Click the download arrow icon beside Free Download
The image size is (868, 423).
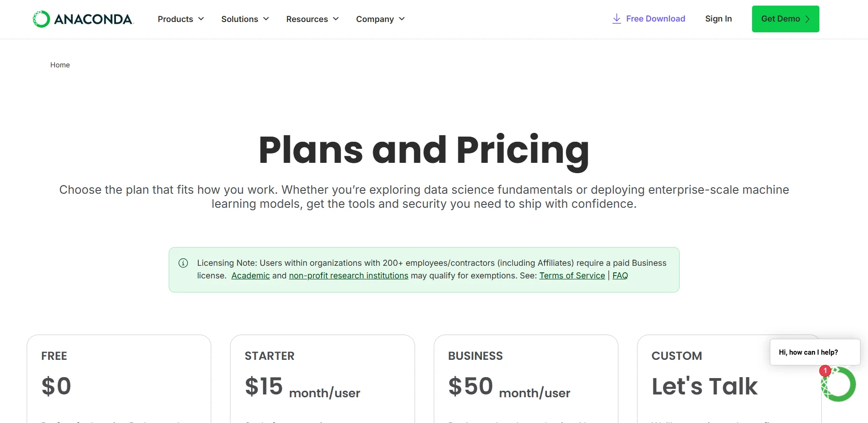pos(617,19)
